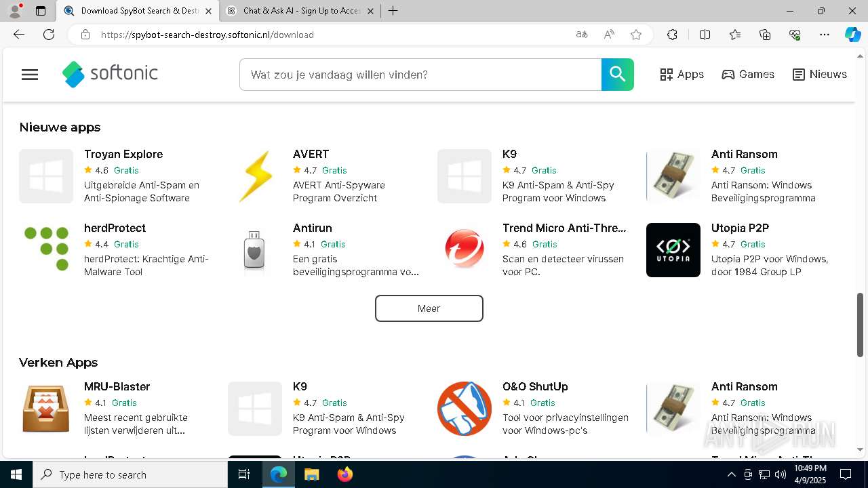
Task: Open the K9 icon under Verken Apps
Action: [255, 409]
